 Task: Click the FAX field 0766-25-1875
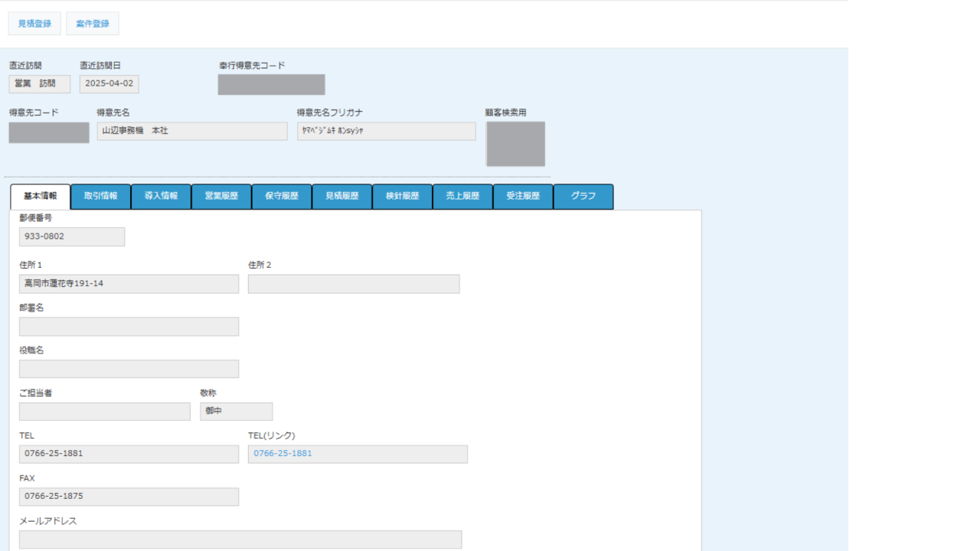[129, 497]
